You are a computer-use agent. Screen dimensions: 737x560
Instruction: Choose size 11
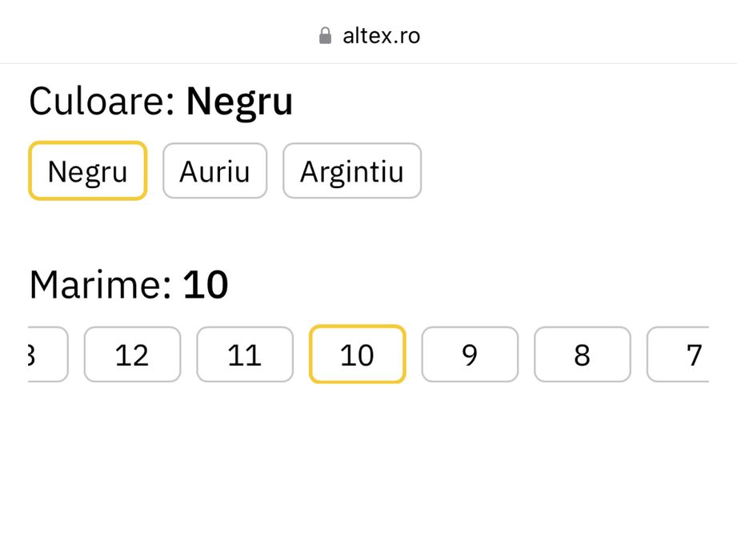(245, 354)
